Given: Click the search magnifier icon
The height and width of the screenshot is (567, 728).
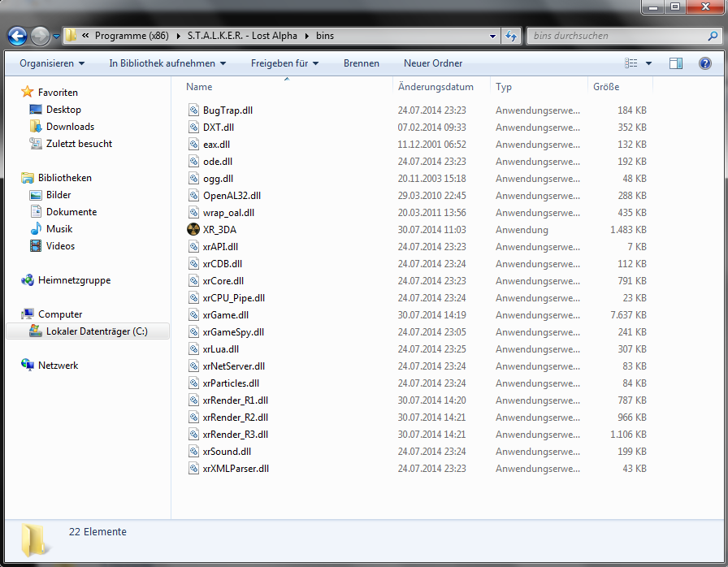Looking at the screenshot, I should point(713,36).
